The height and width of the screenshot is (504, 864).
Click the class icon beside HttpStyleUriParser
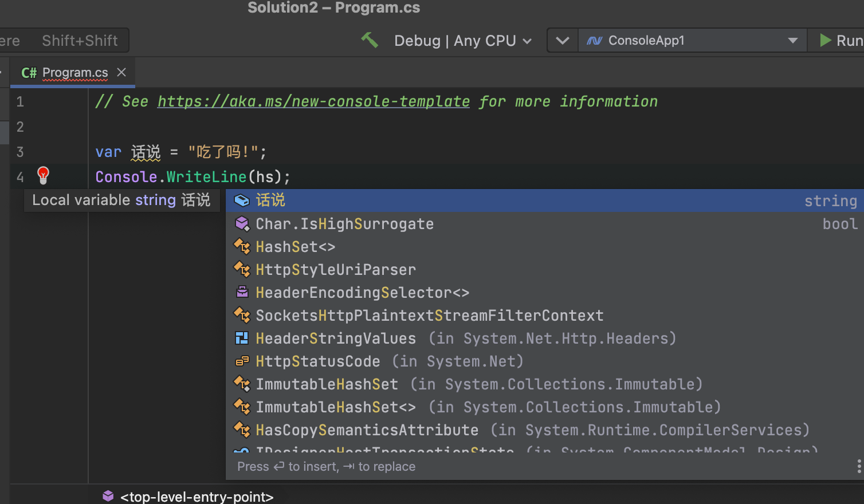(x=242, y=270)
